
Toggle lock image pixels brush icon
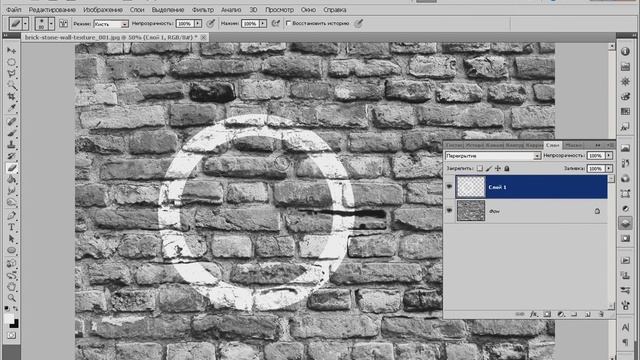489,168
